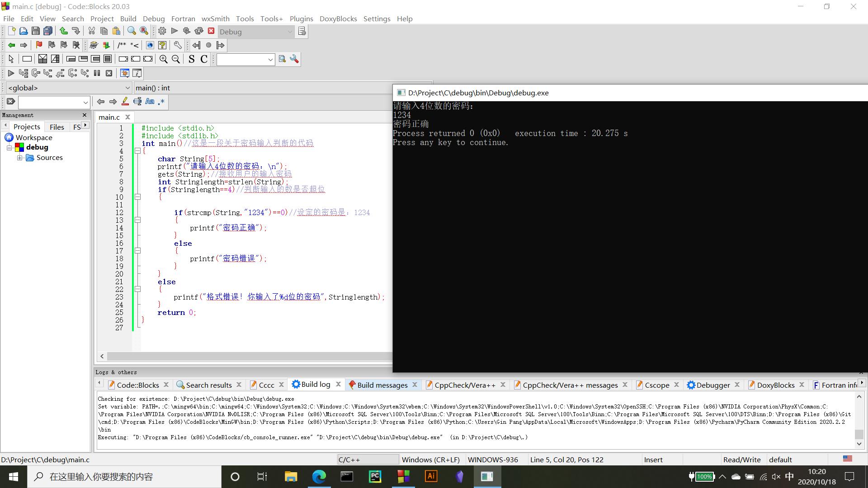Viewport: 868px width, 488px height.
Task: Run the program with play icon
Action: click(x=175, y=31)
